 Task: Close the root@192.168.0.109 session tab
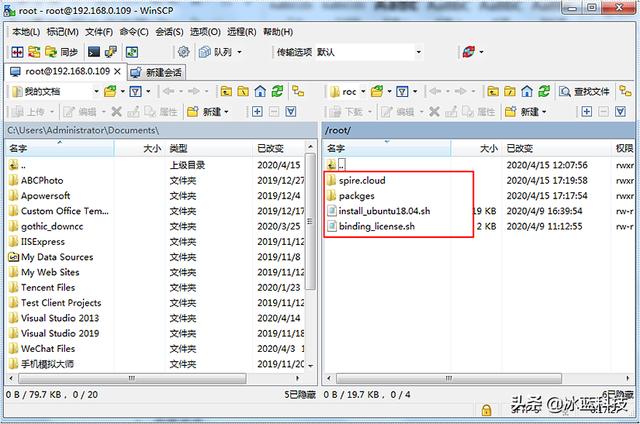click(118, 71)
